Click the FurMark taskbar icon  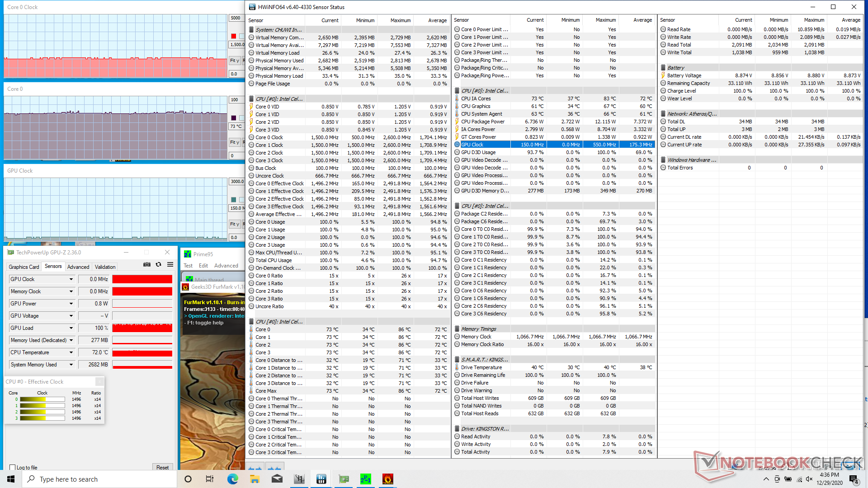[387, 479]
